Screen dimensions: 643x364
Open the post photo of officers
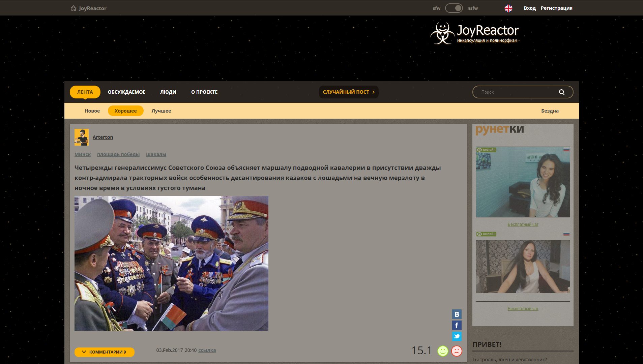[171, 264]
